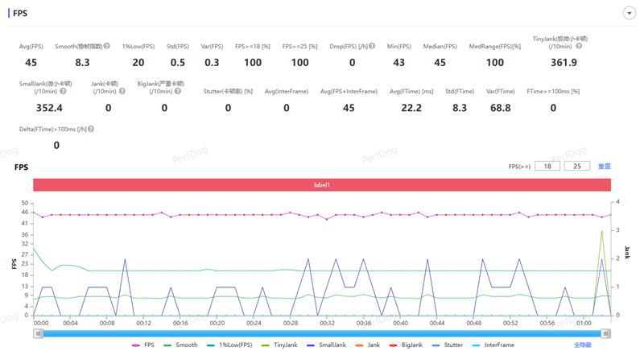644x351 pixels.
Task: Open help icon for TinyJank metric
Action: (x=578, y=46)
